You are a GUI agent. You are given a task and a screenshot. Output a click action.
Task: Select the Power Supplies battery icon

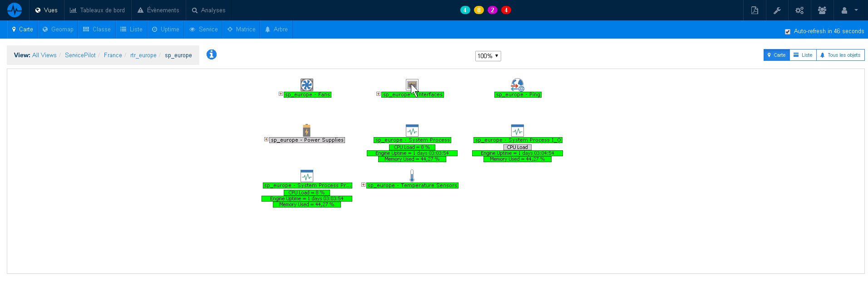point(307,130)
